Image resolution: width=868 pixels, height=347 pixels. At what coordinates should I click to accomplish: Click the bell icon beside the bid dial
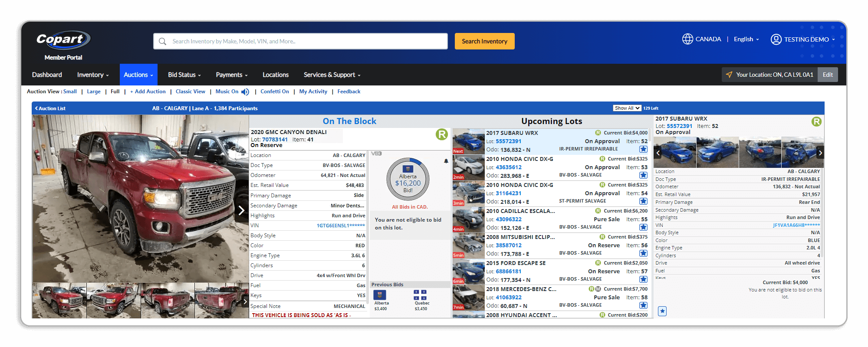pyautogui.click(x=446, y=161)
